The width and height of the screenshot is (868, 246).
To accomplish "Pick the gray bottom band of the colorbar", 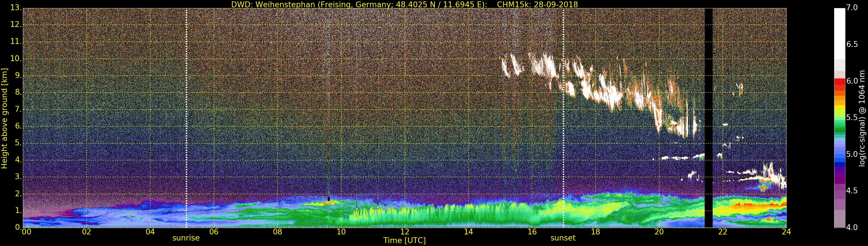I will pos(839,219).
